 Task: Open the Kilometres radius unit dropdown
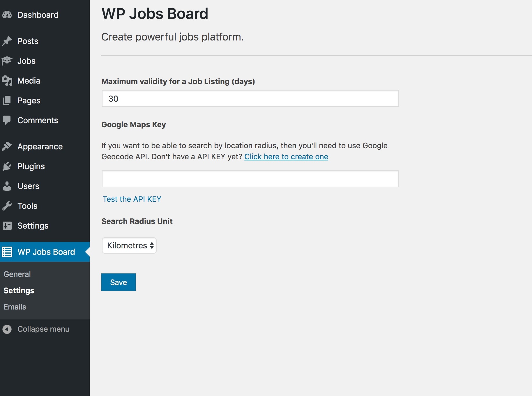tap(129, 245)
